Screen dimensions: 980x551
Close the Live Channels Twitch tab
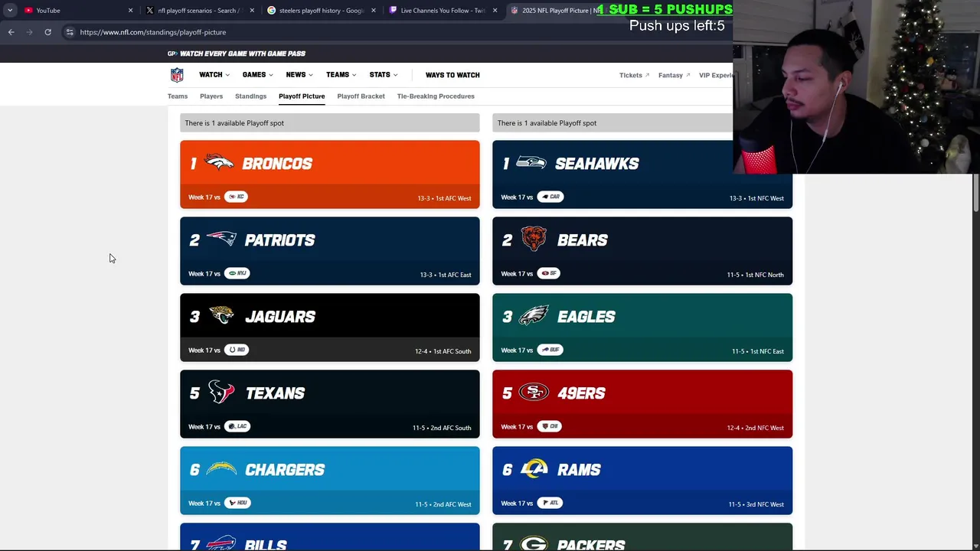coord(495,11)
